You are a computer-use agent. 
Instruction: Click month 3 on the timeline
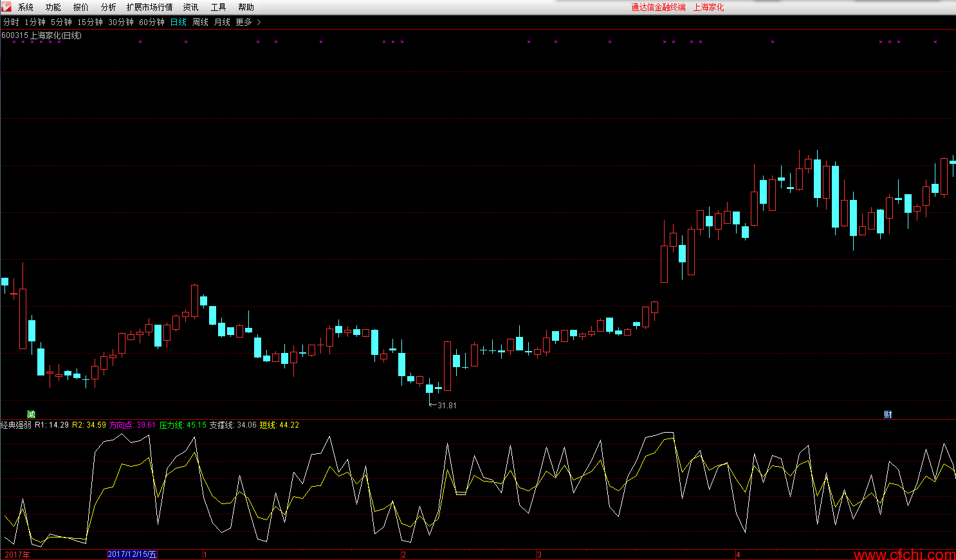tap(539, 554)
